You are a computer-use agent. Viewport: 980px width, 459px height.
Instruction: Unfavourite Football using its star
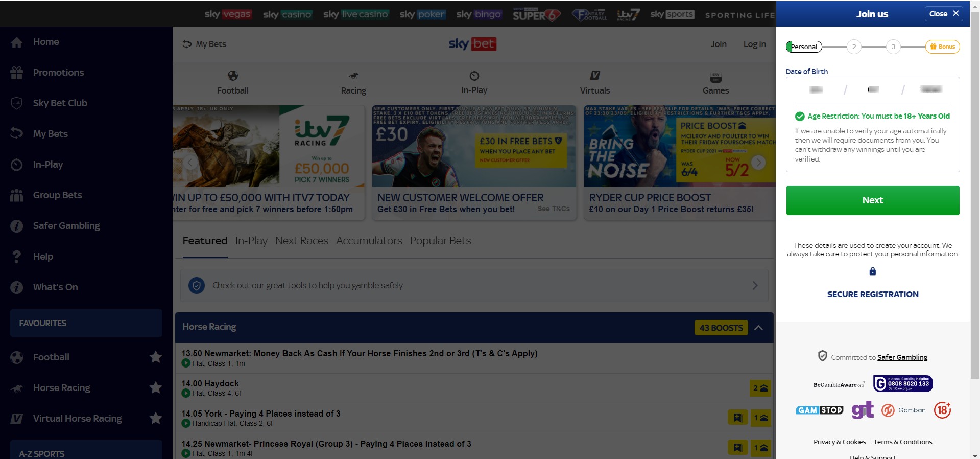(x=156, y=357)
